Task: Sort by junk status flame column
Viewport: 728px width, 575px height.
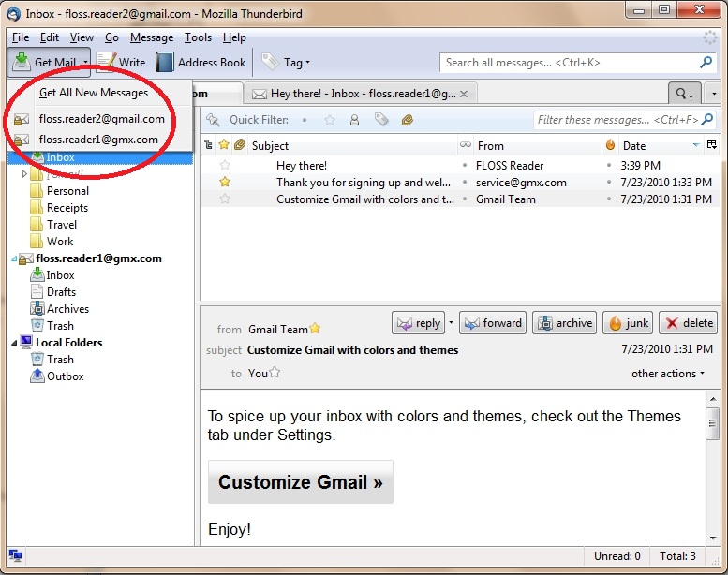Action: click(x=610, y=145)
